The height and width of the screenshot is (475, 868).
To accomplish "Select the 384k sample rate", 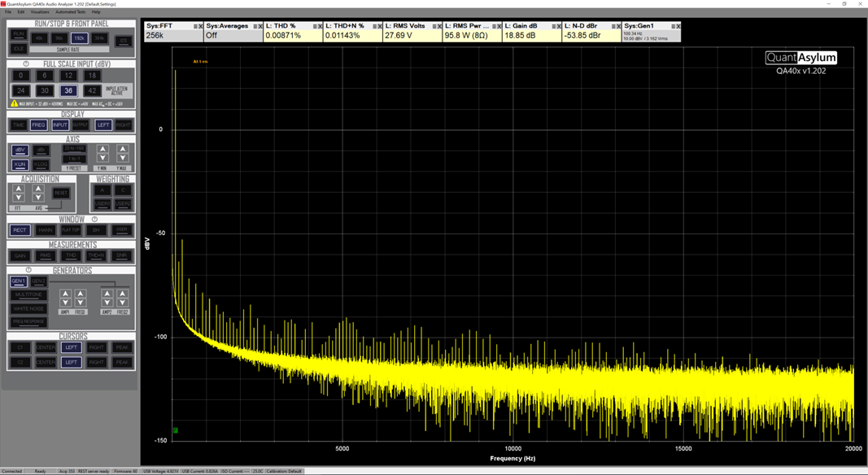I will coord(99,38).
